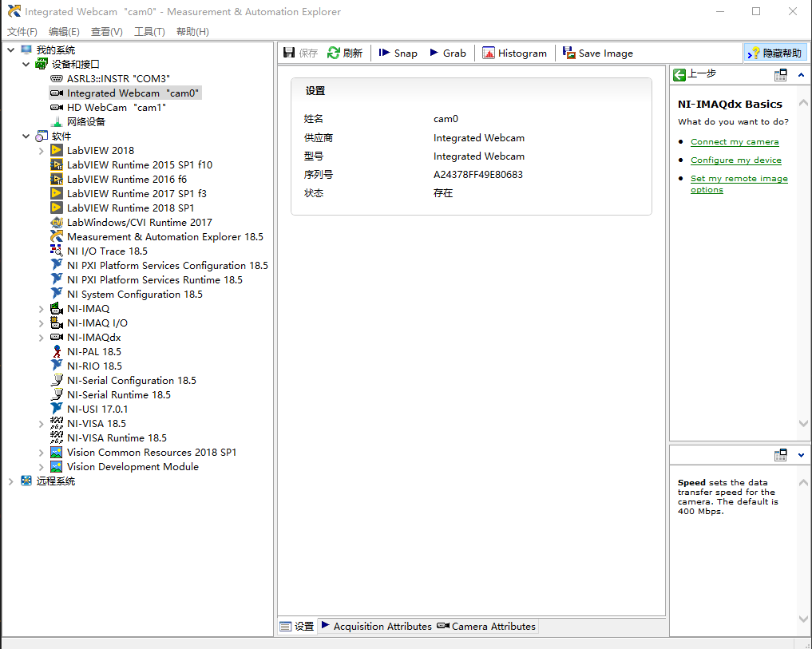Click the NI I/O Trace 18.5 icon

click(57, 251)
